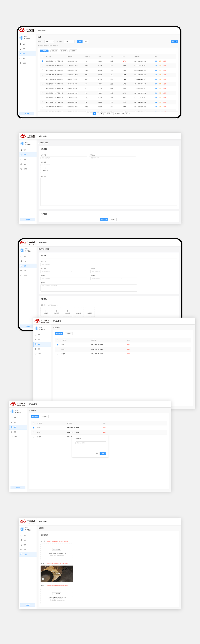
Task: Open the 文章分类 dropdown in the article editor
Action: [x=113, y=158]
